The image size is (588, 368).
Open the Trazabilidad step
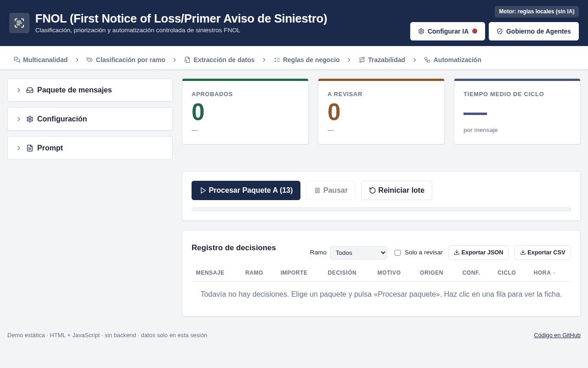(x=382, y=60)
